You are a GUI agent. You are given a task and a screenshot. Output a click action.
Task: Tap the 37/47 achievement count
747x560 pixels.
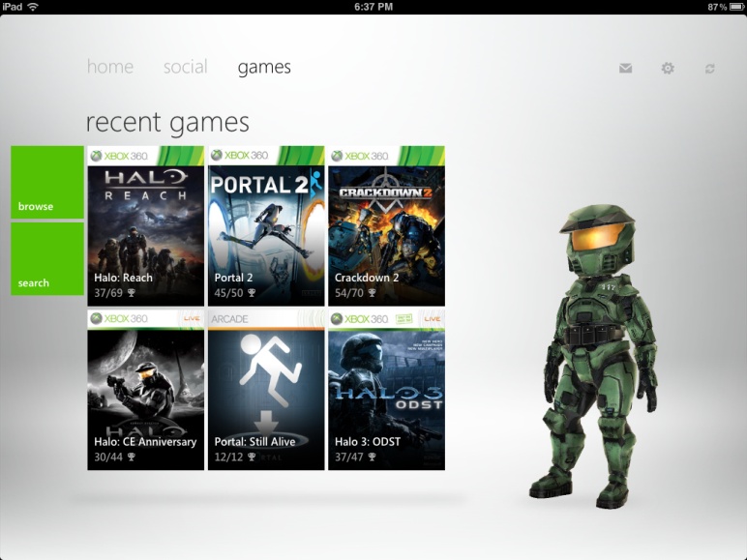(x=348, y=457)
